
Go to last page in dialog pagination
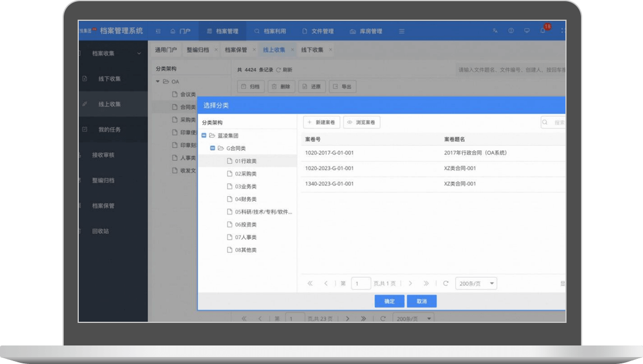(x=426, y=284)
